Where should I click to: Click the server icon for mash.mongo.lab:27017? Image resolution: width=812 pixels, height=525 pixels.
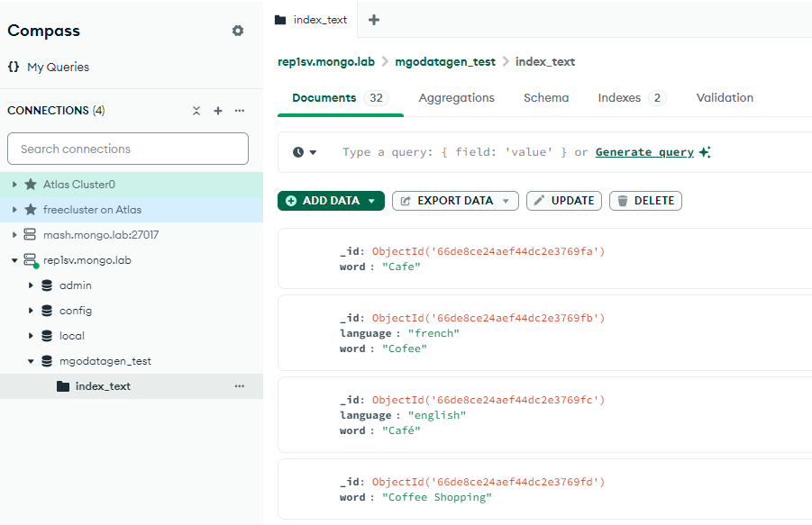click(x=30, y=234)
